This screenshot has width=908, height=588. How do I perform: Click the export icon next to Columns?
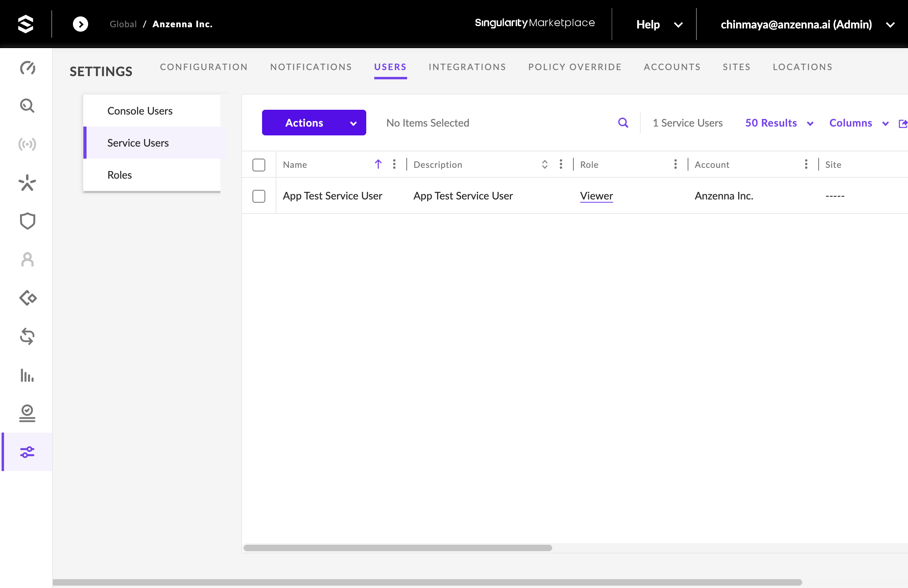point(903,123)
